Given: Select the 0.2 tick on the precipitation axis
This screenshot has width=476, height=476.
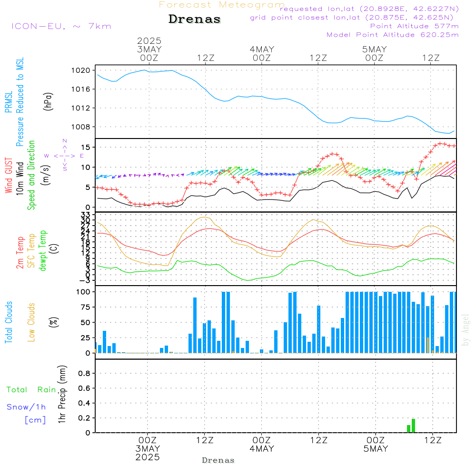Looking at the screenshot, I should point(84,418).
